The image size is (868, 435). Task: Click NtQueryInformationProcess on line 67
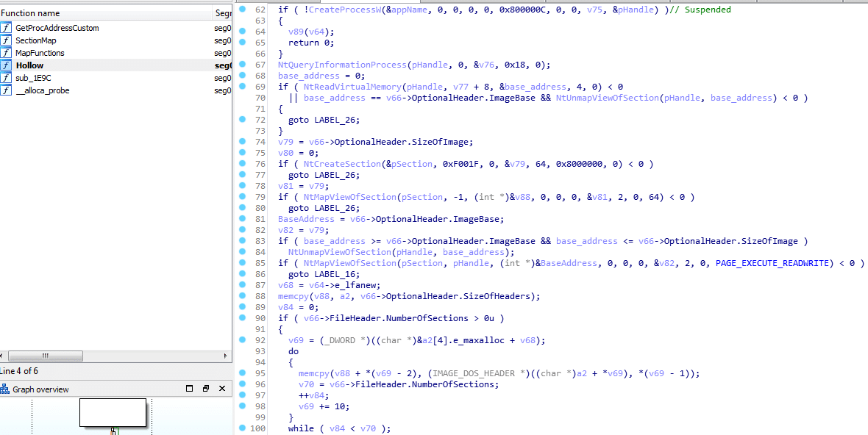pos(342,65)
